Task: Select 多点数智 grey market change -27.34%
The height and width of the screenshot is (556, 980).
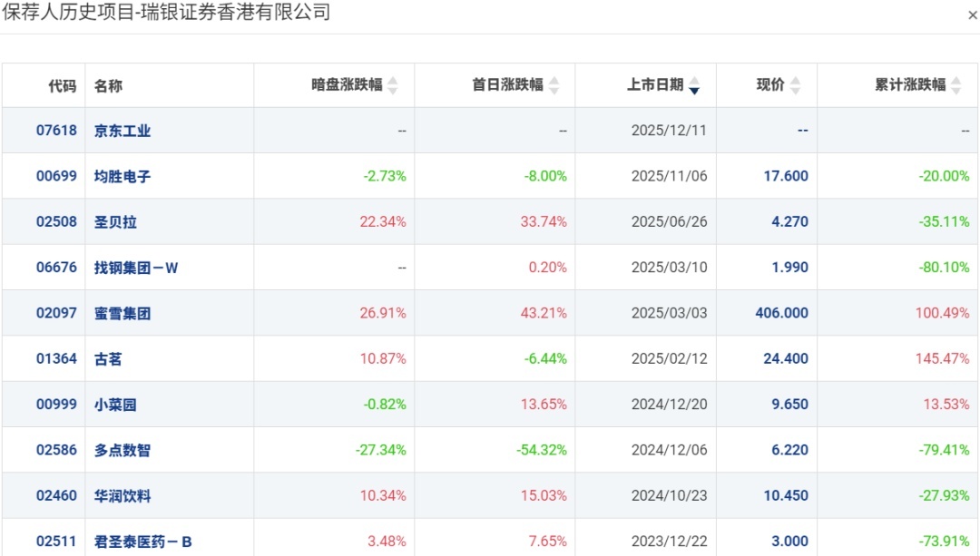Action: 380,450
